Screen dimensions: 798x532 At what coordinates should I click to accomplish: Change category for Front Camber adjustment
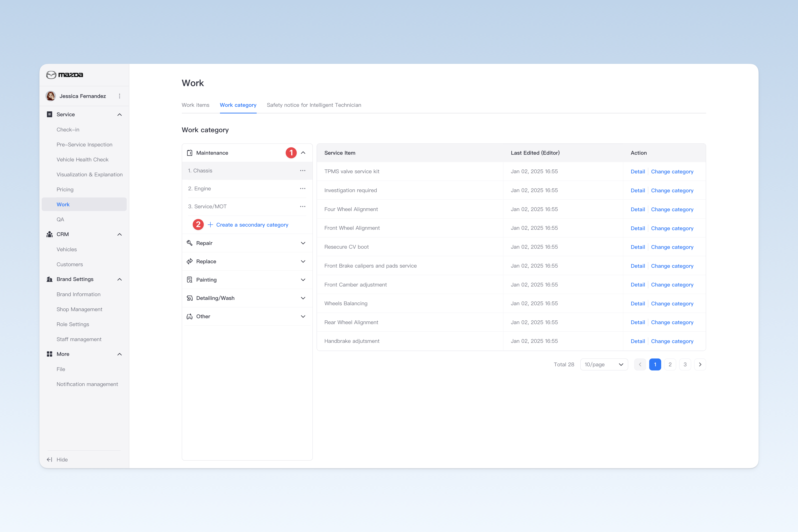672,285
